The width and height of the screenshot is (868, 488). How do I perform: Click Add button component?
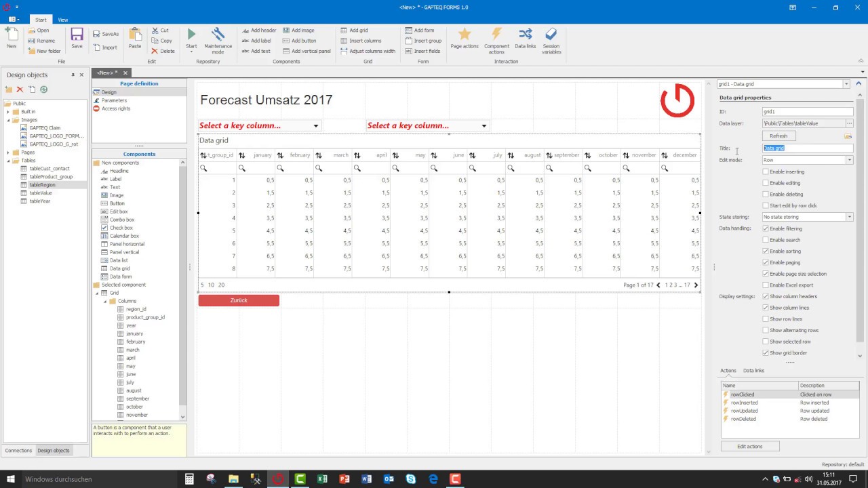pyautogui.click(x=299, y=41)
